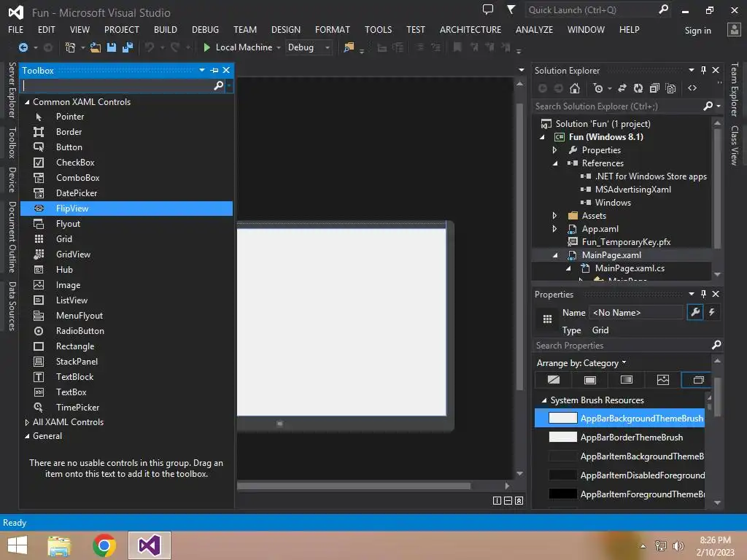Open the Server Explorer side tab

pyautogui.click(x=12, y=90)
